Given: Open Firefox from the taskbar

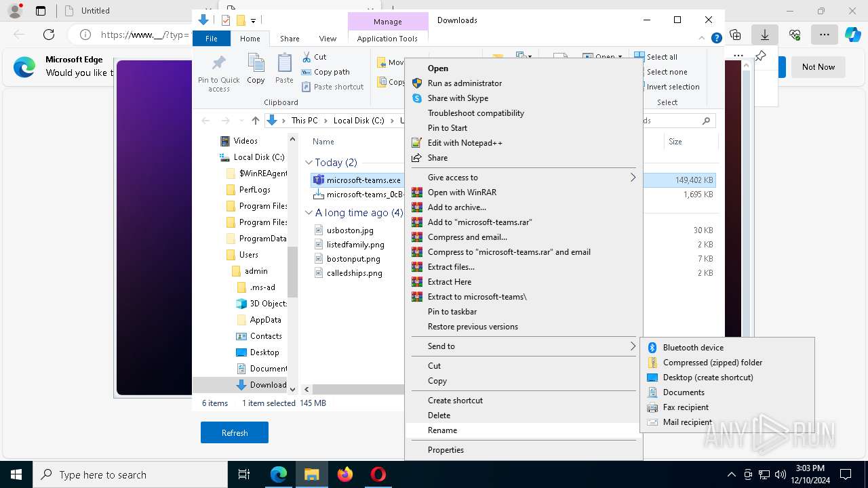Looking at the screenshot, I should click(345, 474).
